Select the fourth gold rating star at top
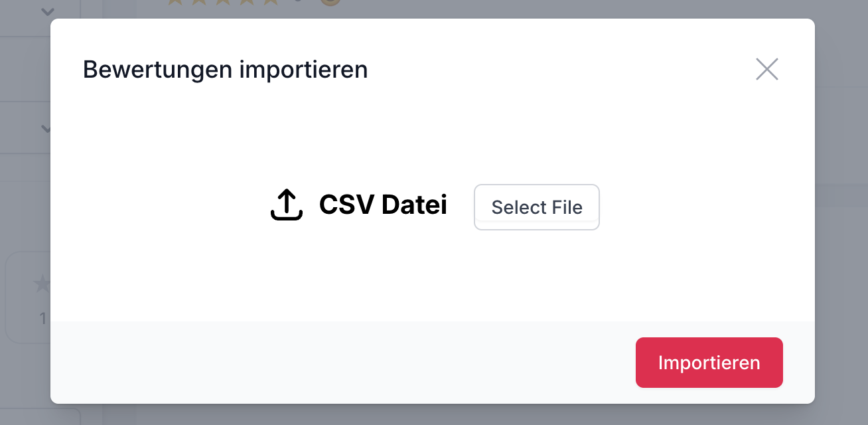 click(x=246, y=2)
